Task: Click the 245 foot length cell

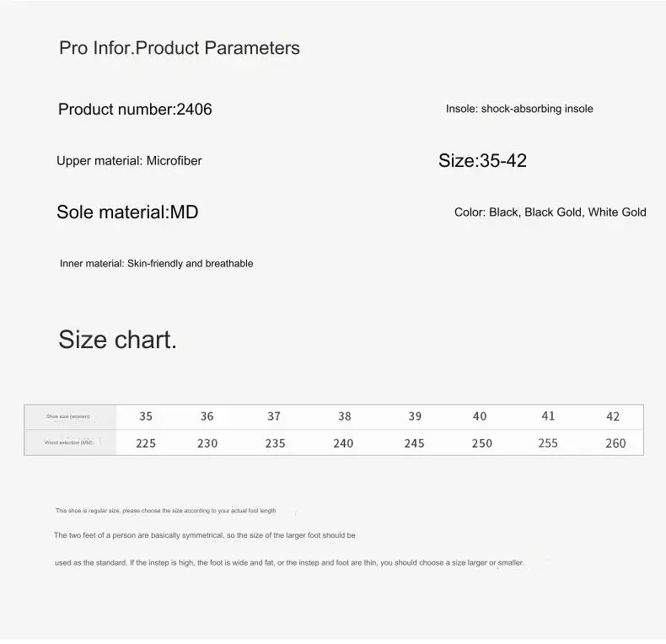Action: pyautogui.click(x=414, y=443)
